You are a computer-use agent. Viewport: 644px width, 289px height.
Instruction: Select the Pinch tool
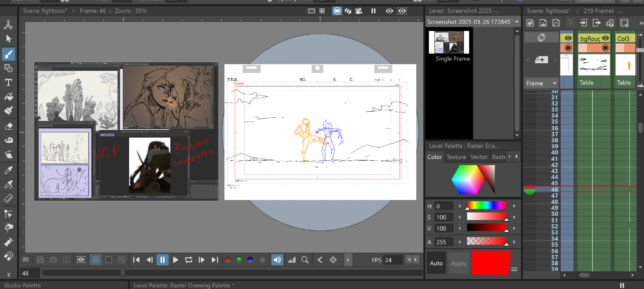[8, 228]
